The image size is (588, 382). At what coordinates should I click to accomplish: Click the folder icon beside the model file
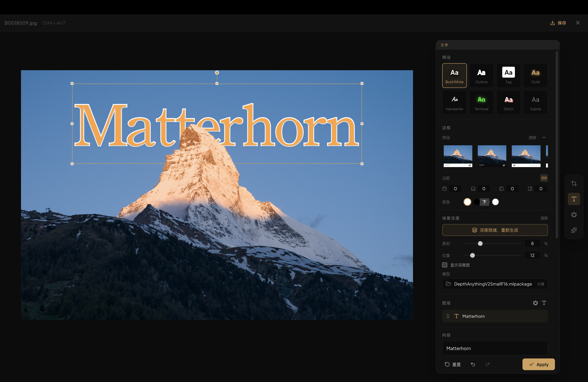[x=448, y=284]
